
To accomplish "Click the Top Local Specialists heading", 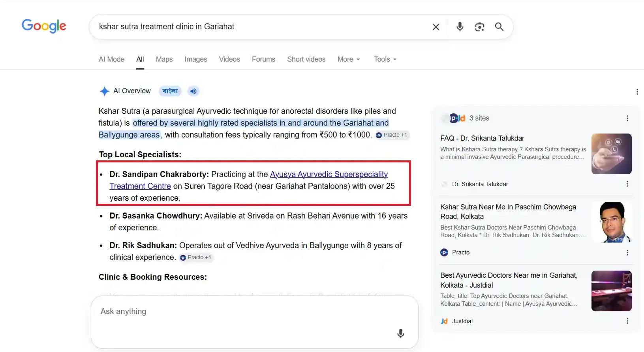I will pos(140,154).
